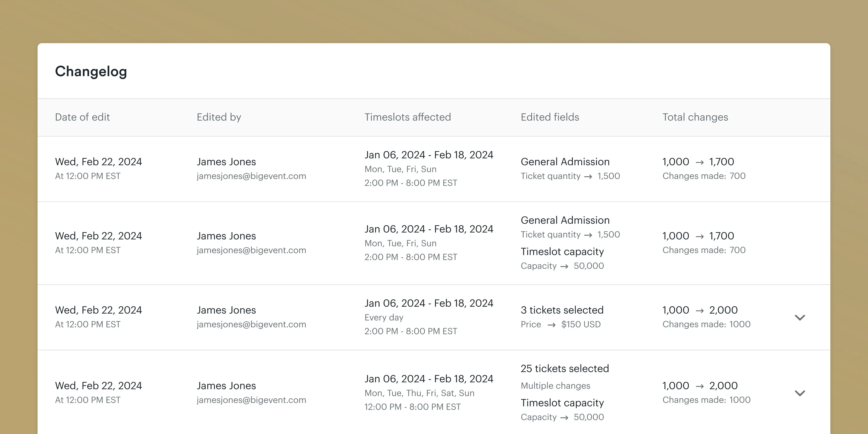
Task: Click the 'Every day' timeslot recurrence text
Action: click(x=383, y=317)
